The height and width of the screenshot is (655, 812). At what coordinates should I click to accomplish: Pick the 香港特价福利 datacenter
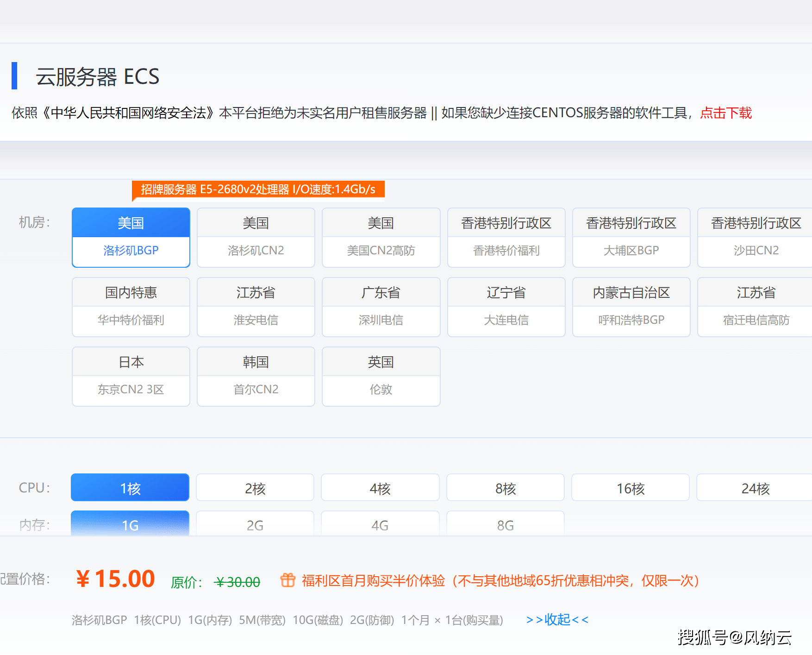(x=506, y=237)
